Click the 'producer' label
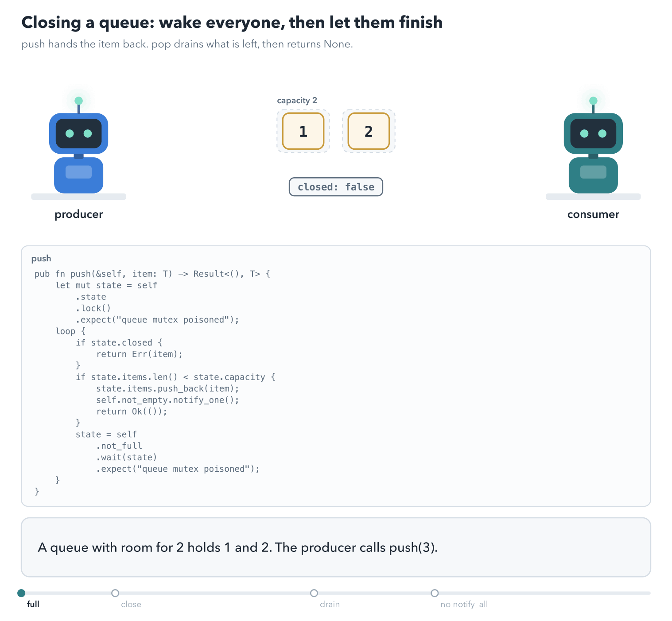672x621 pixels. coord(79,214)
